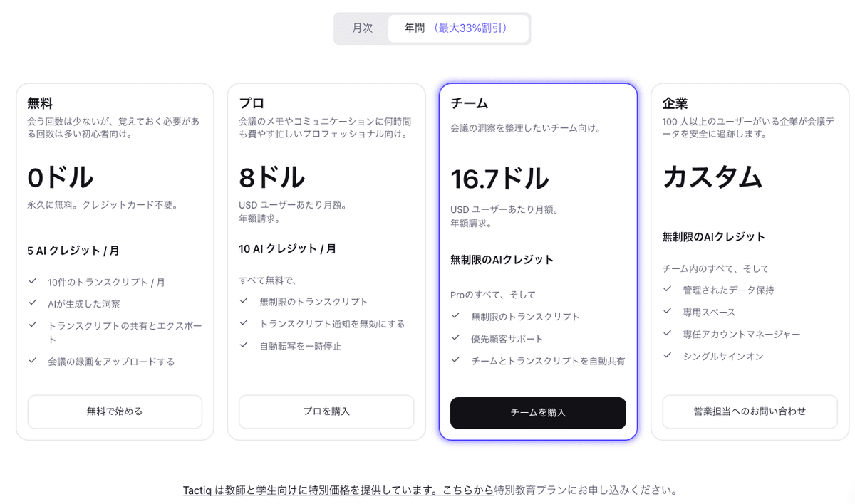Click the checkmark beside AIが生成した洞察
855x504 pixels.
pos(33,303)
